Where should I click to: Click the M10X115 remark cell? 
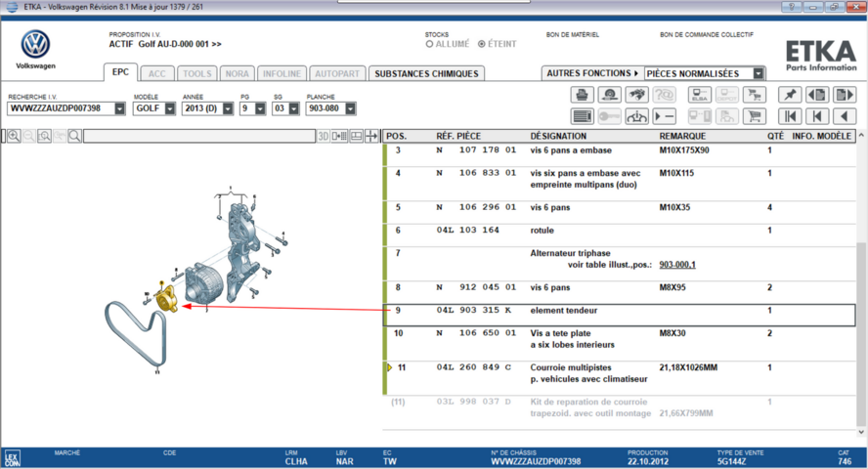coord(675,173)
